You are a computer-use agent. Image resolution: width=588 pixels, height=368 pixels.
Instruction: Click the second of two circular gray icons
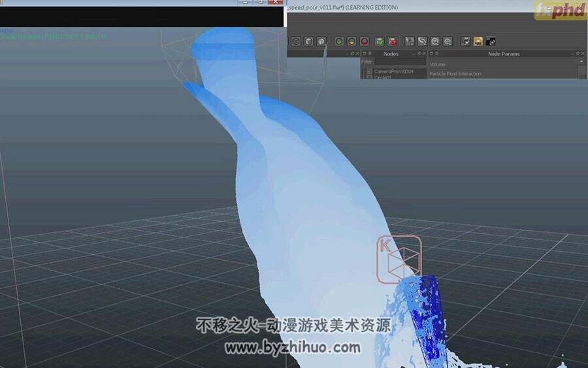(448, 41)
